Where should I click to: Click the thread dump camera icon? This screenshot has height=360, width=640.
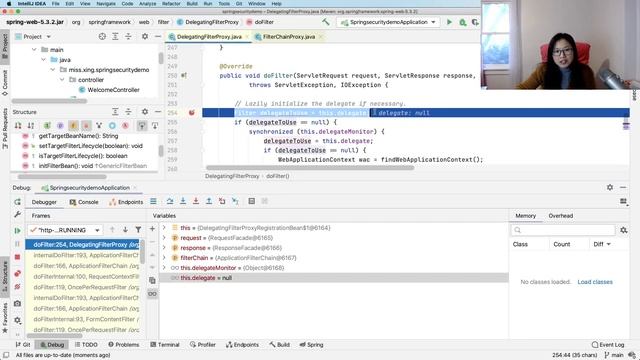[x=17, y=304]
